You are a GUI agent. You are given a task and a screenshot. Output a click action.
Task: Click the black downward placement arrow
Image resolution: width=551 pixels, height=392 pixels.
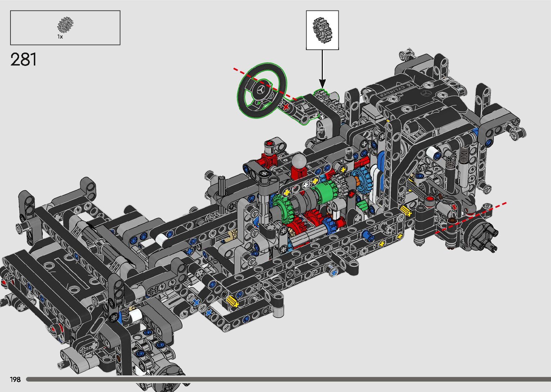pyautogui.click(x=322, y=68)
